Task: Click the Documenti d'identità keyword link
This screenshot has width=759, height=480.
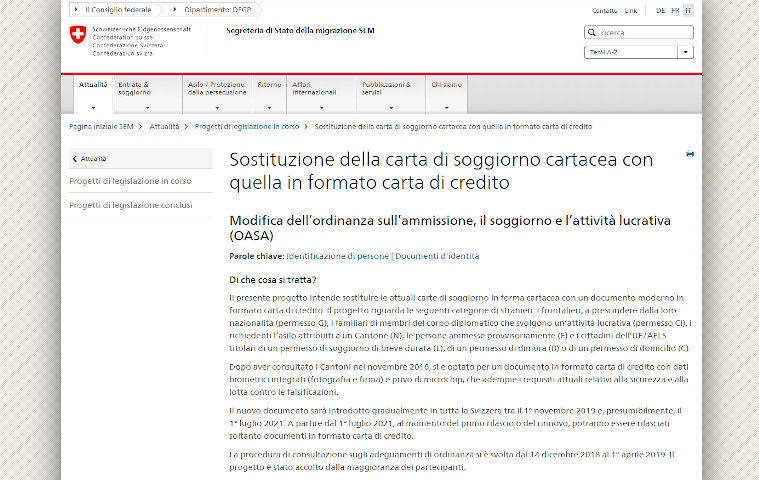Action: coord(437,256)
